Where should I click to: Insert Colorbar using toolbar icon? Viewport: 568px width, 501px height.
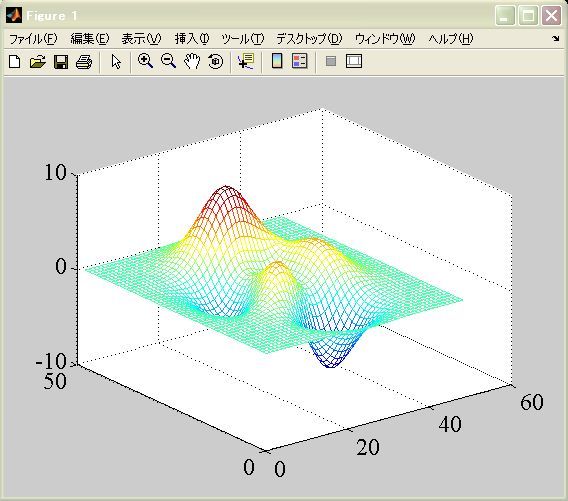click(x=277, y=61)
